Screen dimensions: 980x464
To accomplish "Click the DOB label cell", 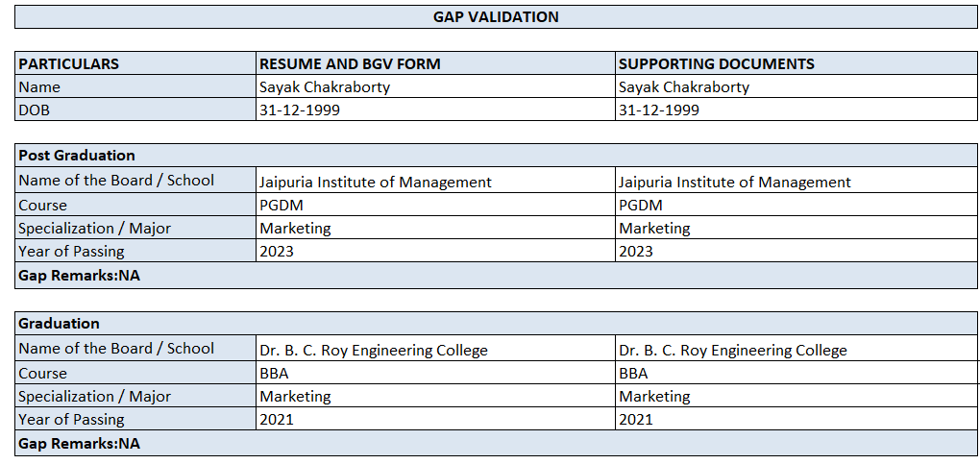I will pyautogui.click(x=35, y=110).
